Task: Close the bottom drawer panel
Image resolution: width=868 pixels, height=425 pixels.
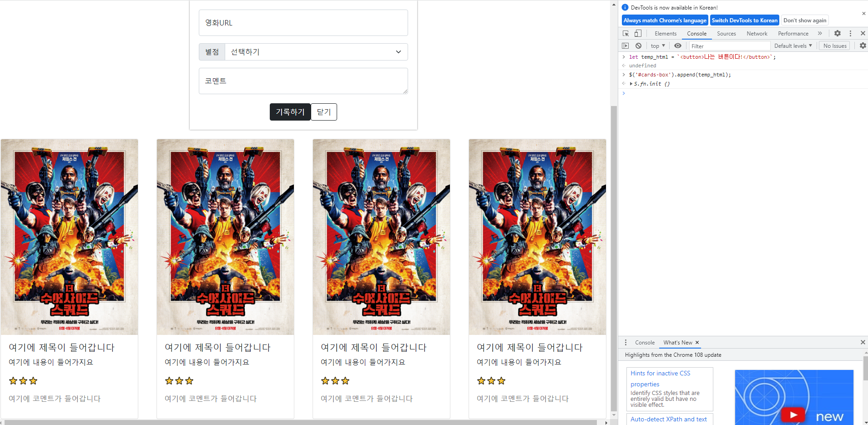Action: [863, 342]
